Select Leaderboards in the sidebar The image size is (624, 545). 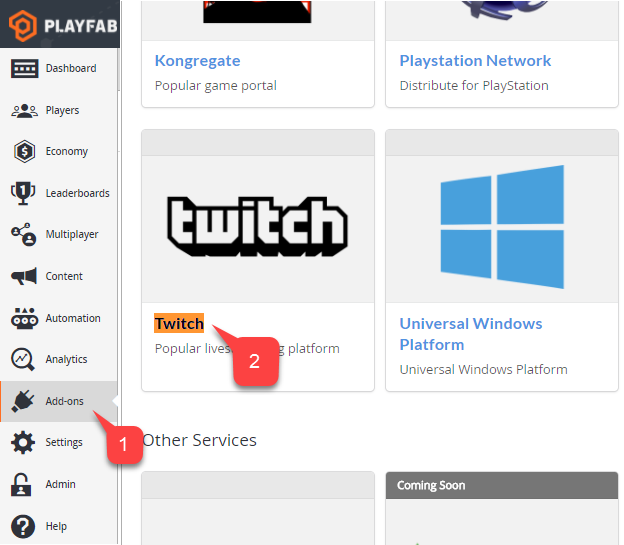click(77, 193)
